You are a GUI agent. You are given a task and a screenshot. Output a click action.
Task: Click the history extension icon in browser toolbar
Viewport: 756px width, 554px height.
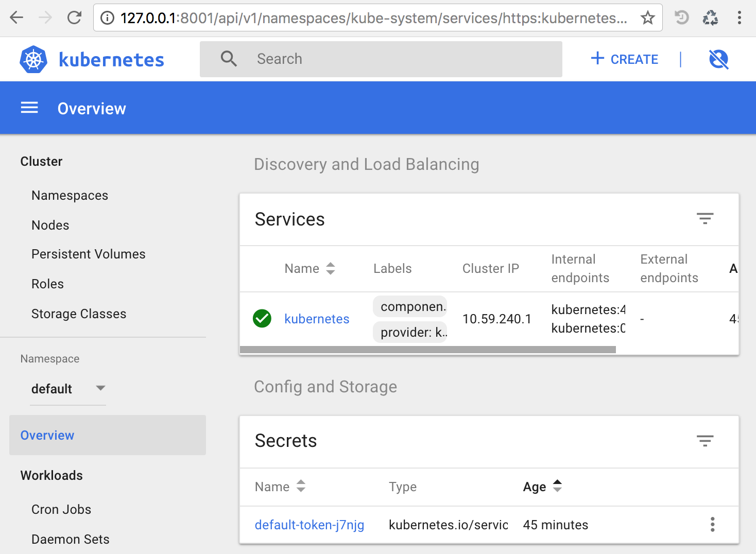(681, 18)
